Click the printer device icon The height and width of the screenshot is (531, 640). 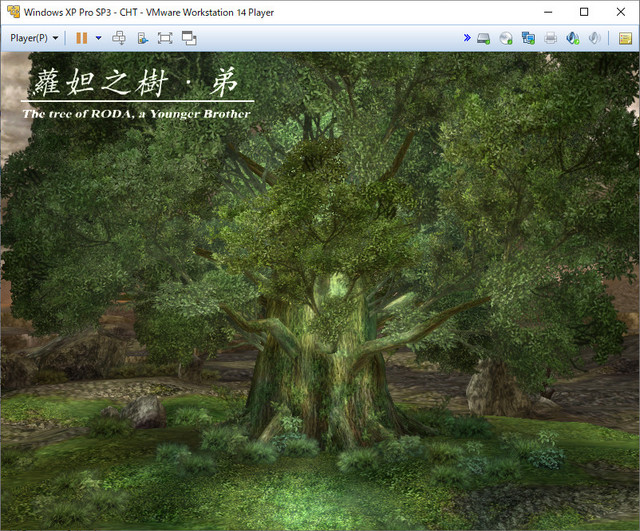tap(551, 38)
